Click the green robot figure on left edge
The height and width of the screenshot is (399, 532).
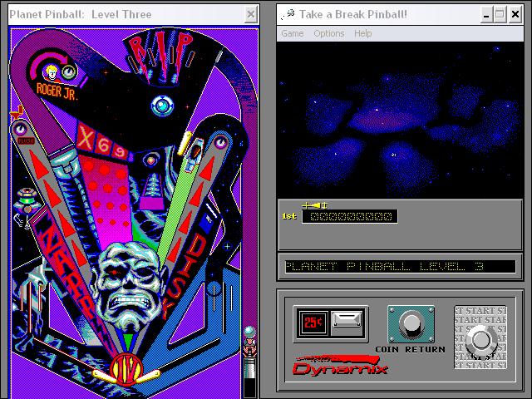coord(27,201)
